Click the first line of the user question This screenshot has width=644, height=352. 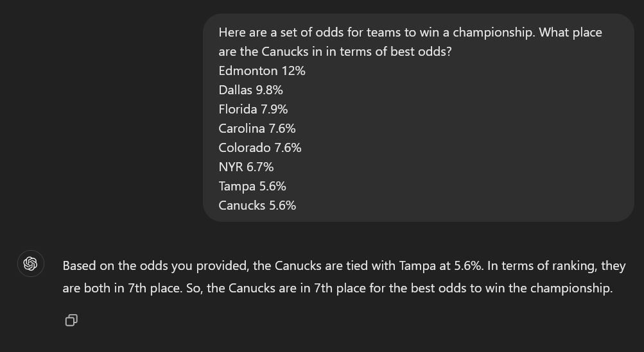(x=410, y=33)
